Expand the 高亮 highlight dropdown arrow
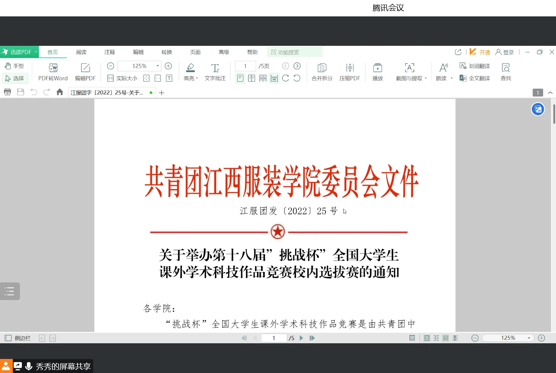The height and width of the screenshot is (373, 556). [196, 78]
